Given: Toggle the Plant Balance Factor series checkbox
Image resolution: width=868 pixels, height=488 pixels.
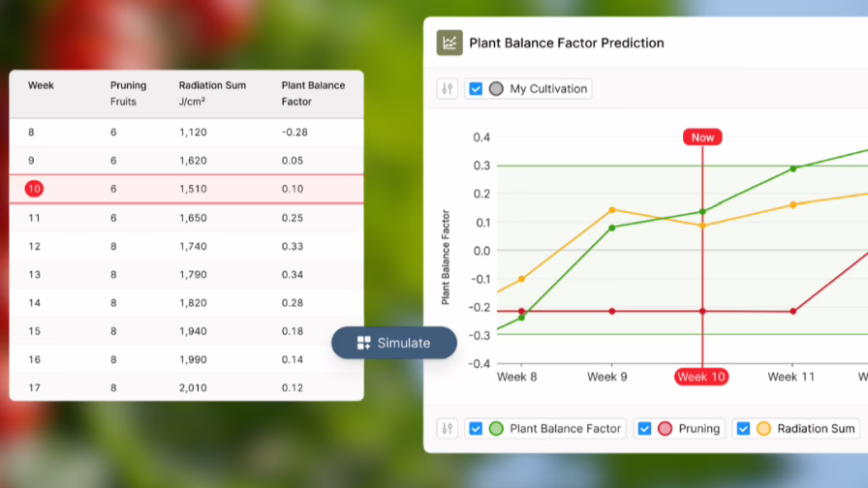Looking at the screenshot, I should [476, 428].
